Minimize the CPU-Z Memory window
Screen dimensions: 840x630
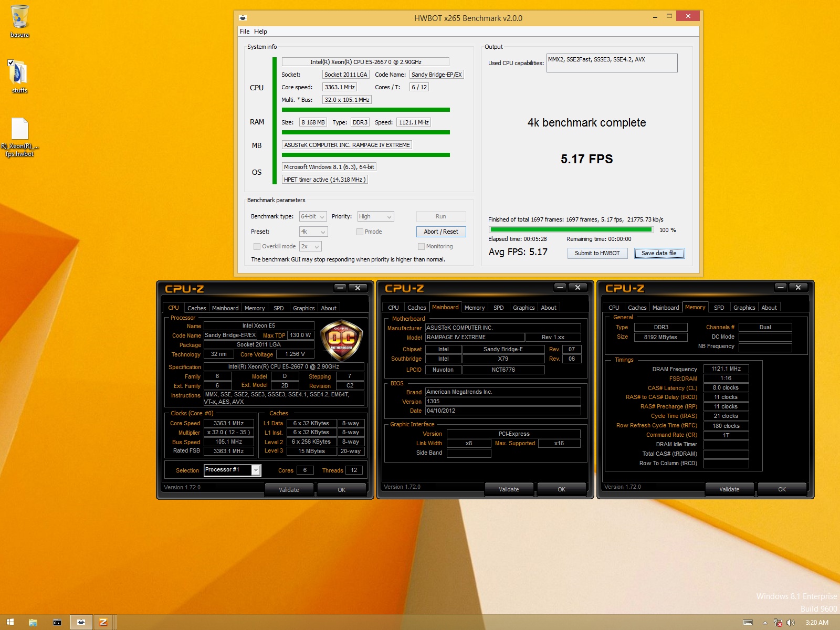point(781,287)
